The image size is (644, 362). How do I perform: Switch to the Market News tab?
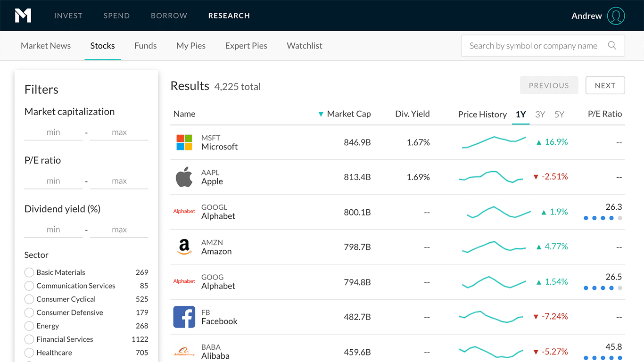coord(46,46)
